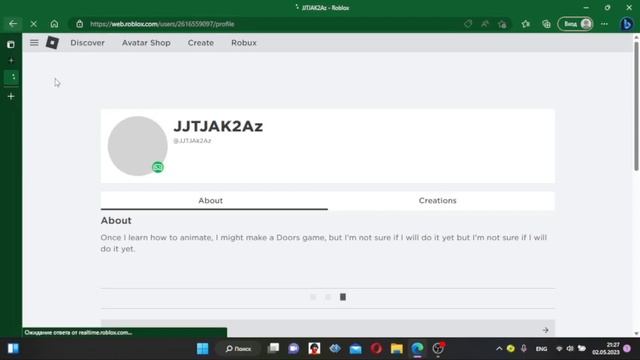This screenshot has height=360, width=640.
Task: Click the profile avatar circle image
Action: (138, 146)
